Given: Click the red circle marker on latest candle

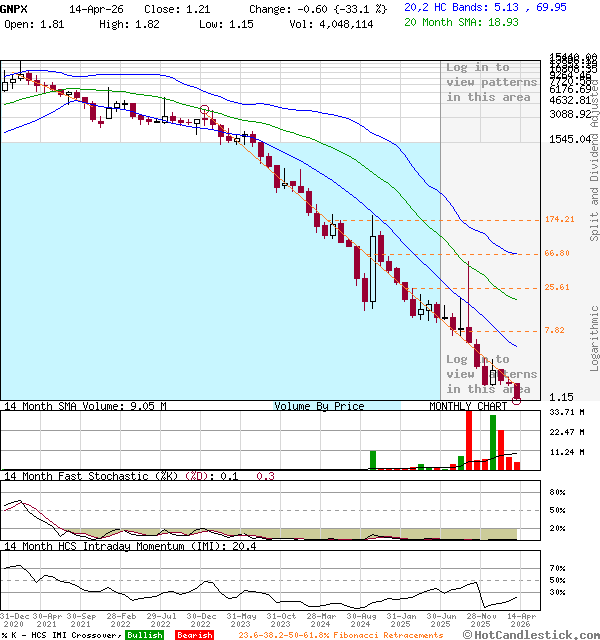Looking at the screenshot, I should 517,398.
